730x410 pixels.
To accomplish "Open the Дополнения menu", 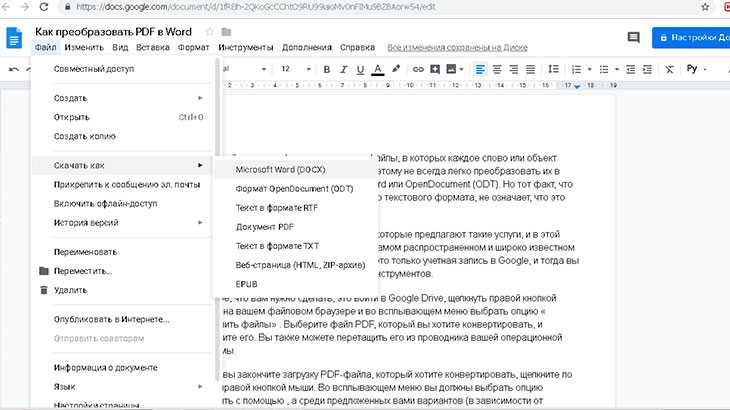I will coord(307,47).
